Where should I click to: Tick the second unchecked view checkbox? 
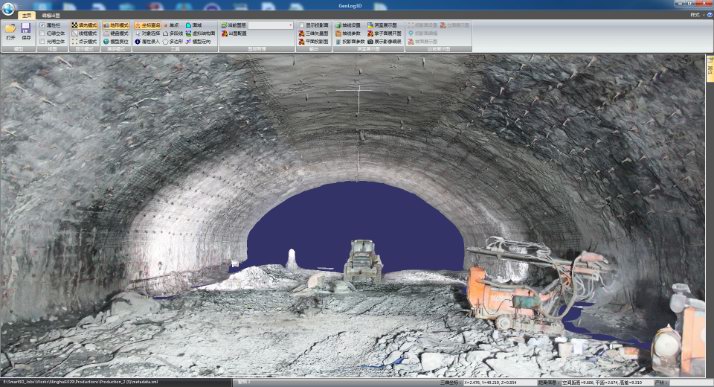pyautogui.click(x=42, y=41)
